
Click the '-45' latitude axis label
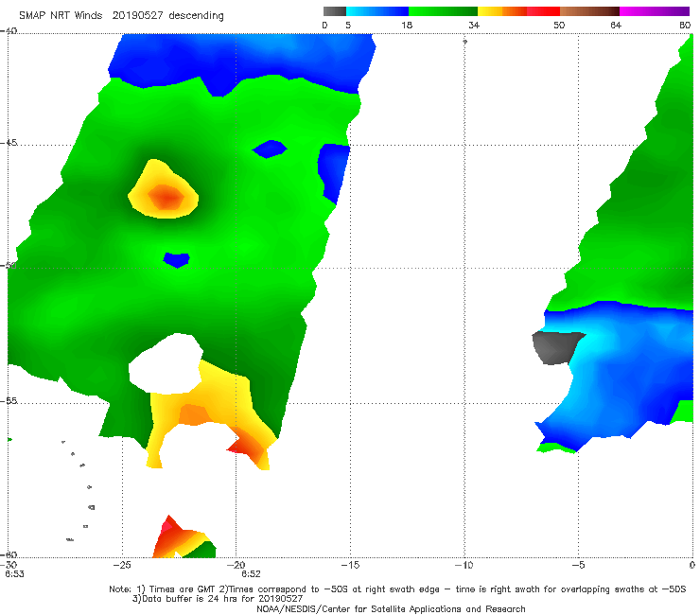point(9,143)
